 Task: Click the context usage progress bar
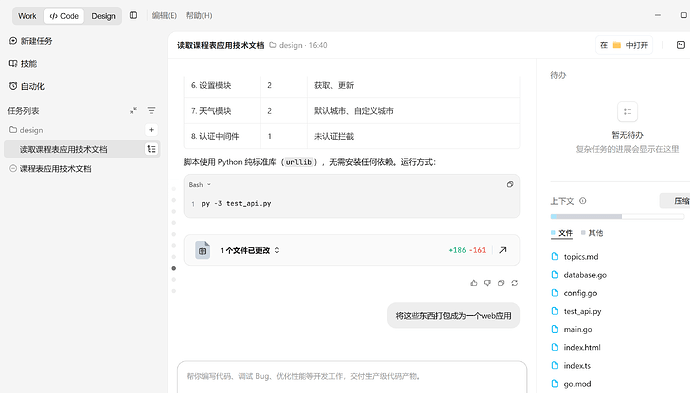coord(617,217)
